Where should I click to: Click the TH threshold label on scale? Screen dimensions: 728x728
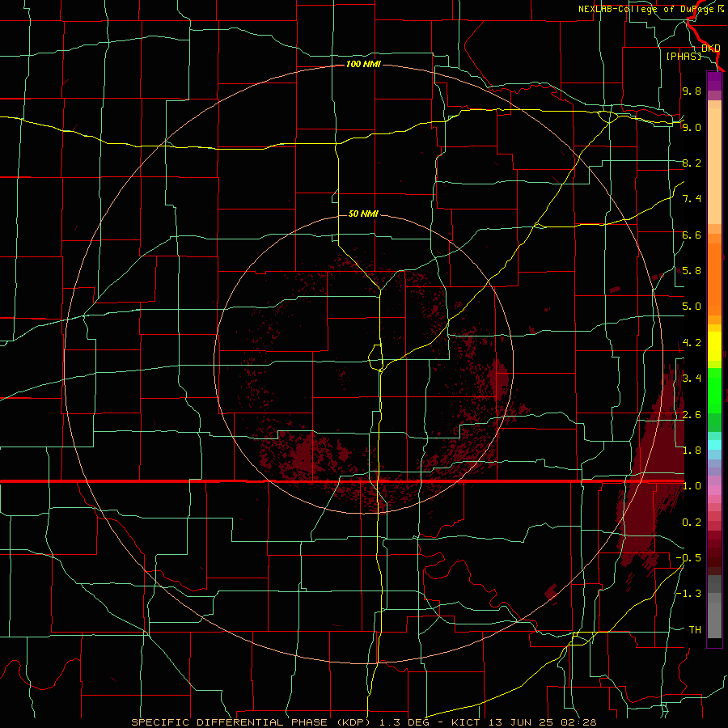pos(695,630)
